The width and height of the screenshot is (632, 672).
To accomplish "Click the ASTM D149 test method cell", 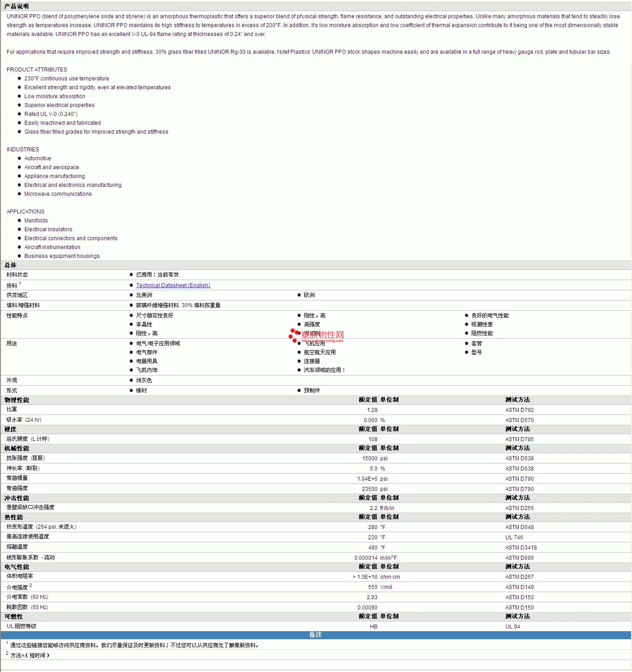I will (x=520, y=587).
